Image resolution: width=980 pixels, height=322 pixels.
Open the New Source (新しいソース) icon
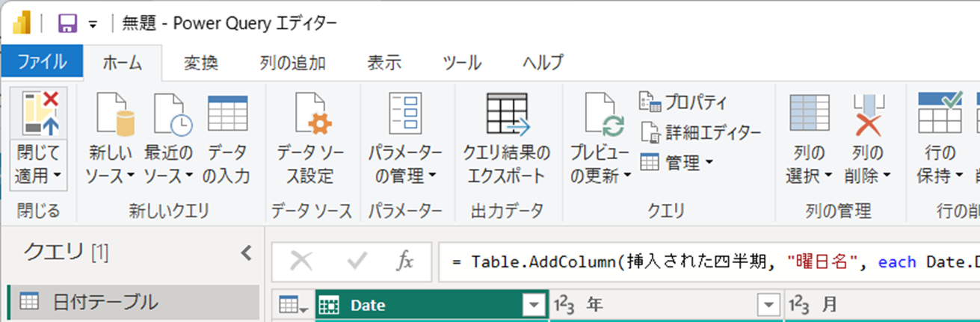pos(111,114)
